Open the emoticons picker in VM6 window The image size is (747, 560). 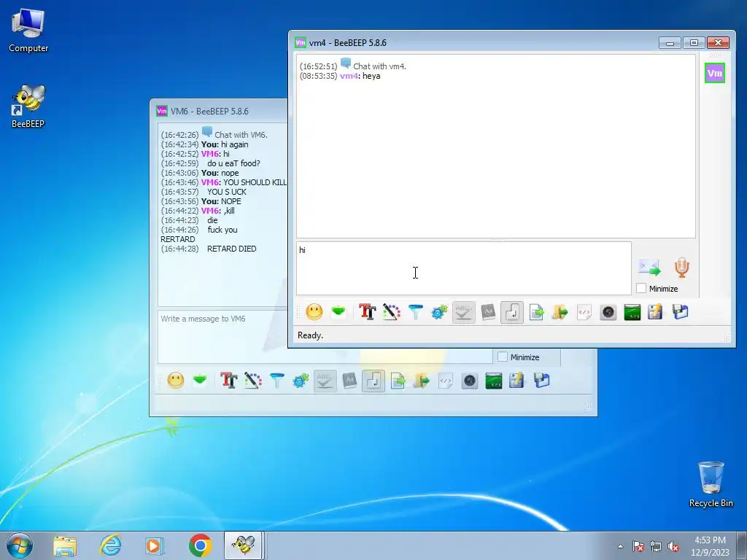point(175,381)
